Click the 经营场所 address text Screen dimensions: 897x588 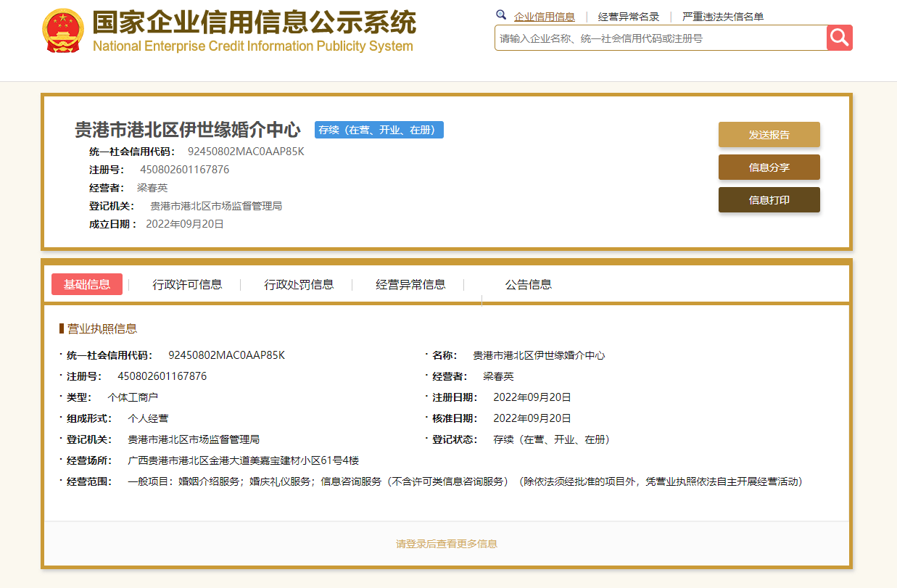click(x=244, y=460)
